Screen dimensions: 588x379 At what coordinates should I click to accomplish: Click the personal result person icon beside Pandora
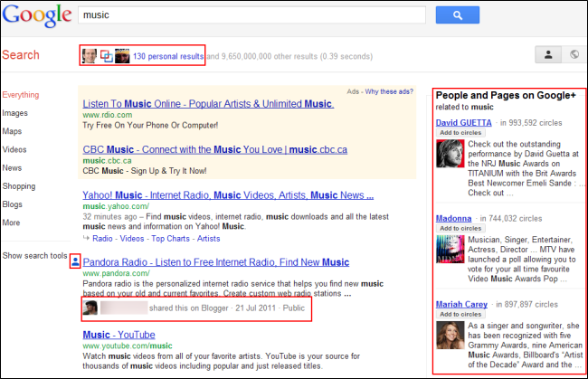(x=75, y=261)
